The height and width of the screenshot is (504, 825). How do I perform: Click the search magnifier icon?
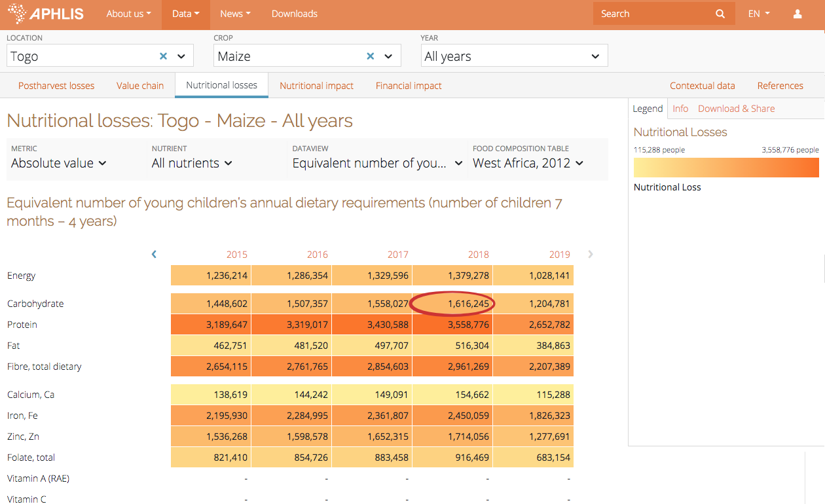pyautogui.click(x=720, y=14)
